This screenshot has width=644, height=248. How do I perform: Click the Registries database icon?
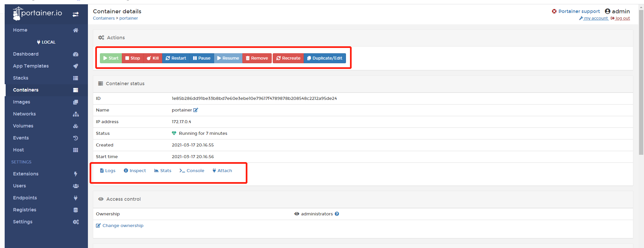click(76, 210)
